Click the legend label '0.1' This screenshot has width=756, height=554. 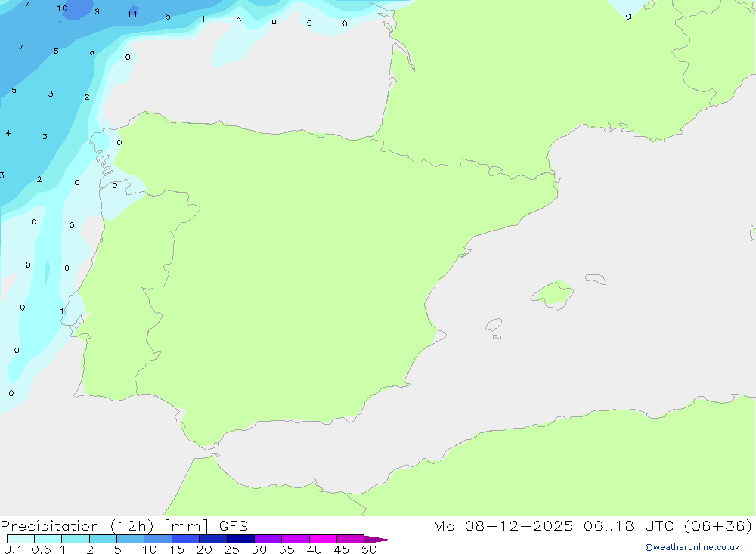(x=13, y=549)
